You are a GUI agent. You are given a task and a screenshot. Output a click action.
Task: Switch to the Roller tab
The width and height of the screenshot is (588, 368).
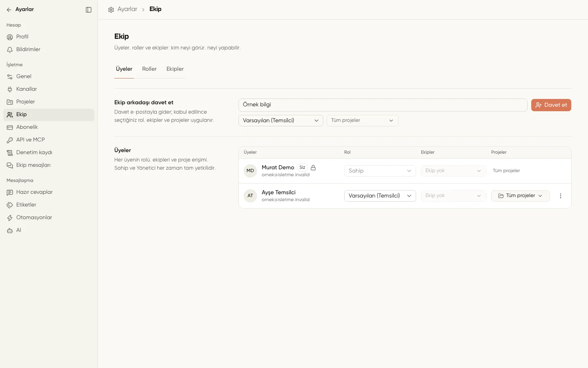(149, 69)
